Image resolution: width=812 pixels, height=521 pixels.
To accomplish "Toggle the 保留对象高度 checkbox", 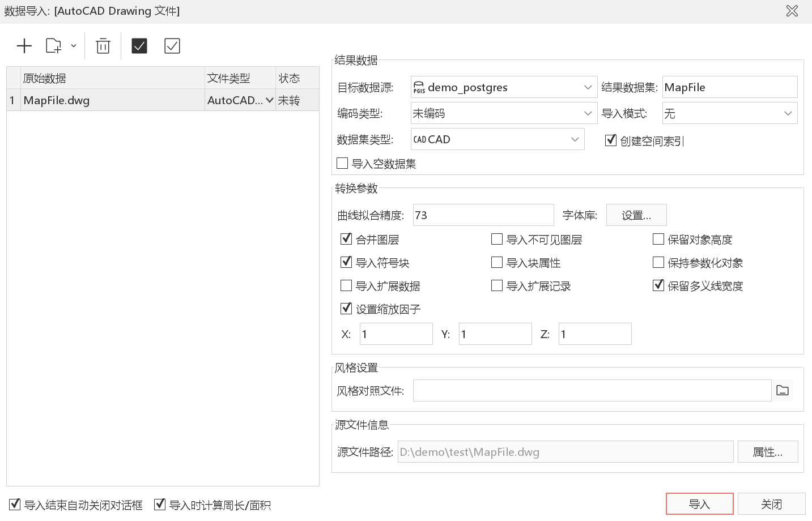I will click(658, 239).
